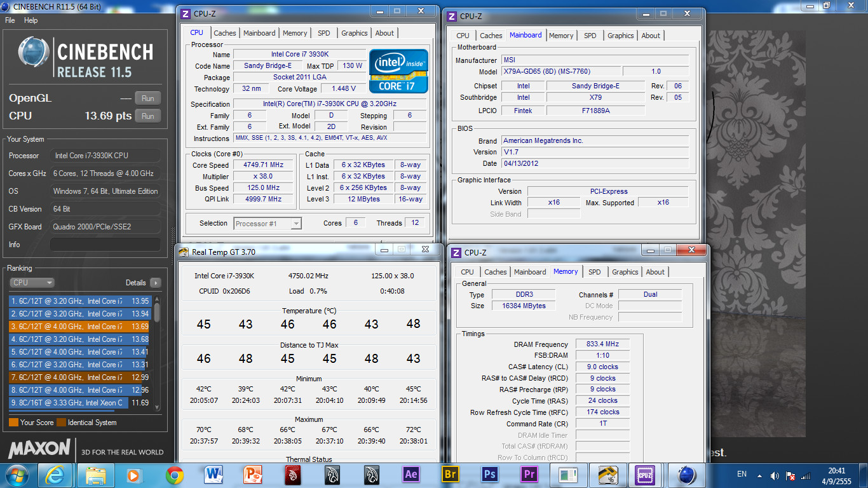Click the tRFC value "174 clocks"
868x488 pixels.
[602, 412]
